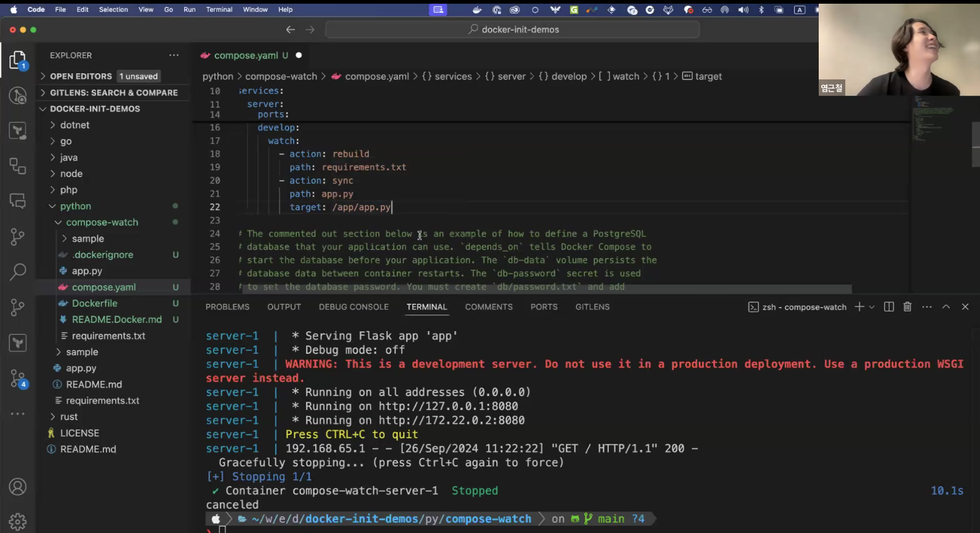Expand the Open Editors section
980x533 pixels.
81,76
